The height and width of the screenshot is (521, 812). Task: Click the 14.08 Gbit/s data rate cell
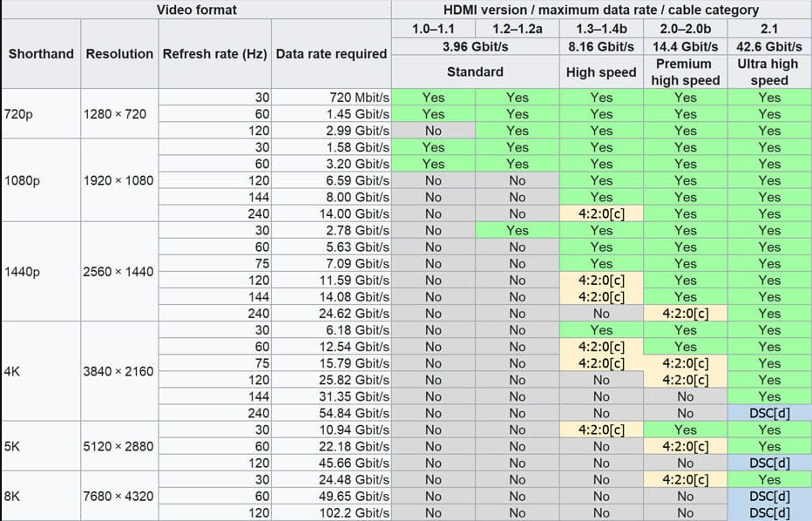pos(331,297)
